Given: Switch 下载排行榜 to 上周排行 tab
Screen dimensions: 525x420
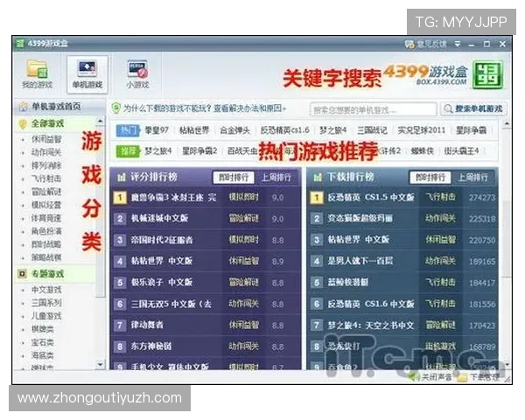Looking at the screenshot, I should point(472,177).
